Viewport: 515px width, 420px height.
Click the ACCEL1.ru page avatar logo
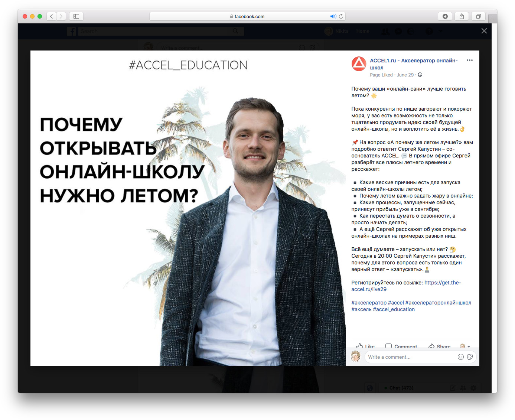click(359, 64)
